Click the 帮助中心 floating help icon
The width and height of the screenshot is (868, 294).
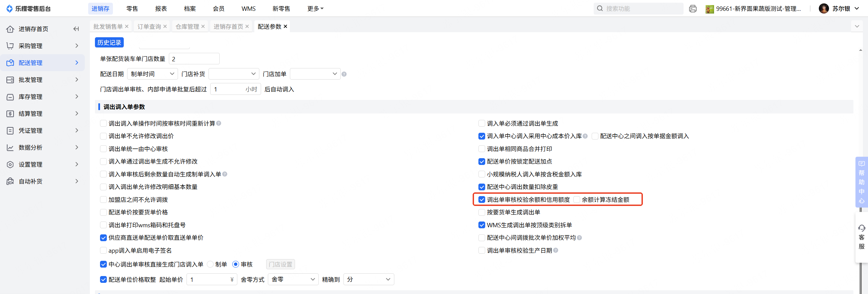point(862,164)
